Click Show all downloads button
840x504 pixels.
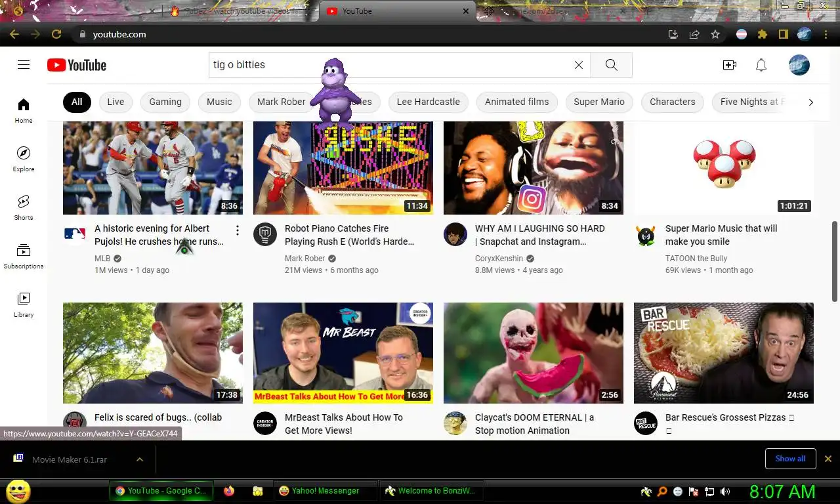click(x=790, y=459)
